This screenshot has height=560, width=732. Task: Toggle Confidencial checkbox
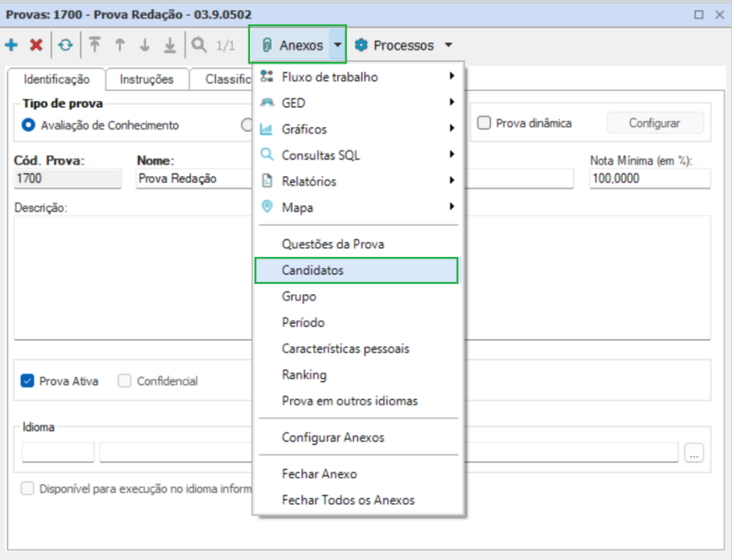tap(125, 381)
